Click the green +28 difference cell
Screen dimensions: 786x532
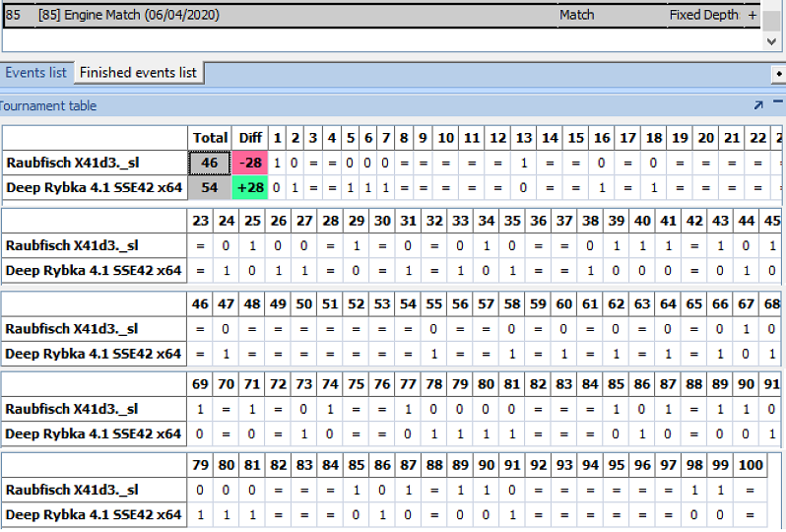coord(250,187)
